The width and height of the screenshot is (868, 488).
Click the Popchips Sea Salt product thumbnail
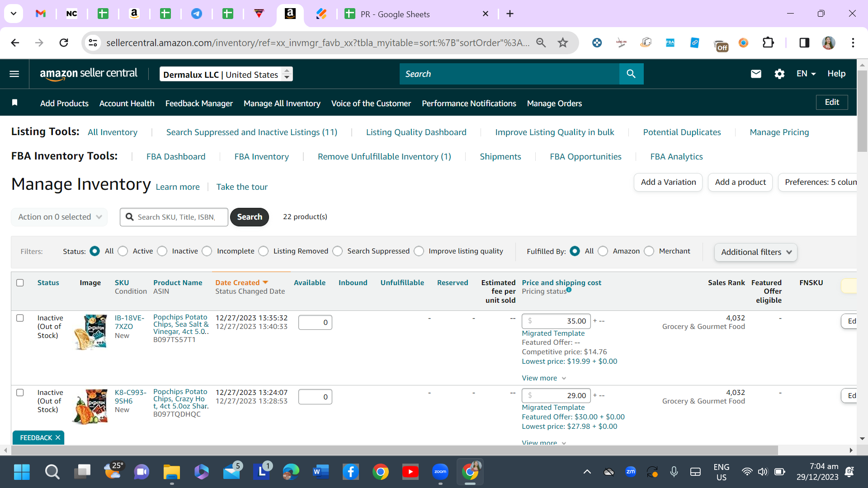click(90, 332)
